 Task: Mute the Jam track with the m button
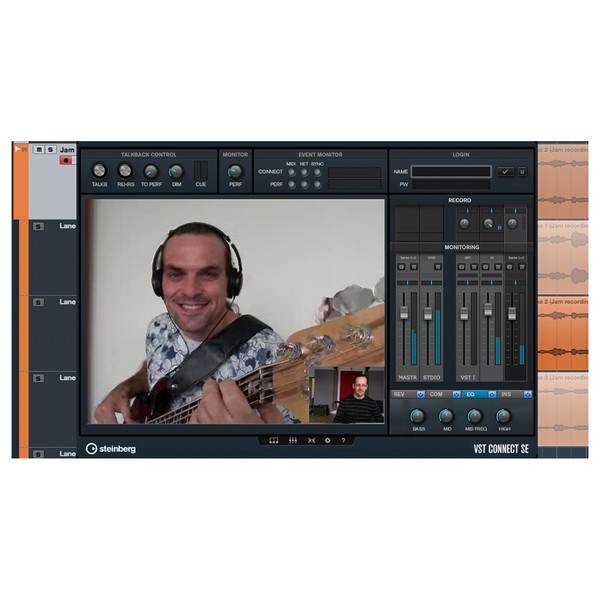point(39,149)
